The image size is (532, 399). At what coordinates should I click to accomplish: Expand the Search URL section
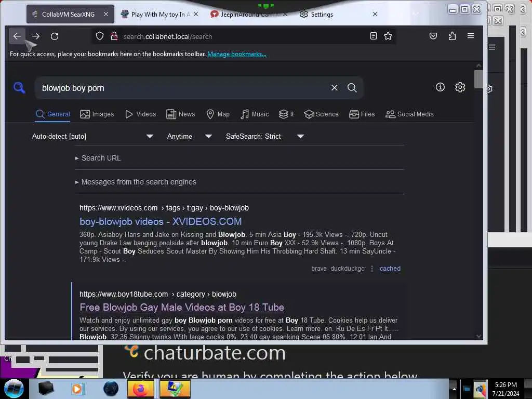[98, 158]
